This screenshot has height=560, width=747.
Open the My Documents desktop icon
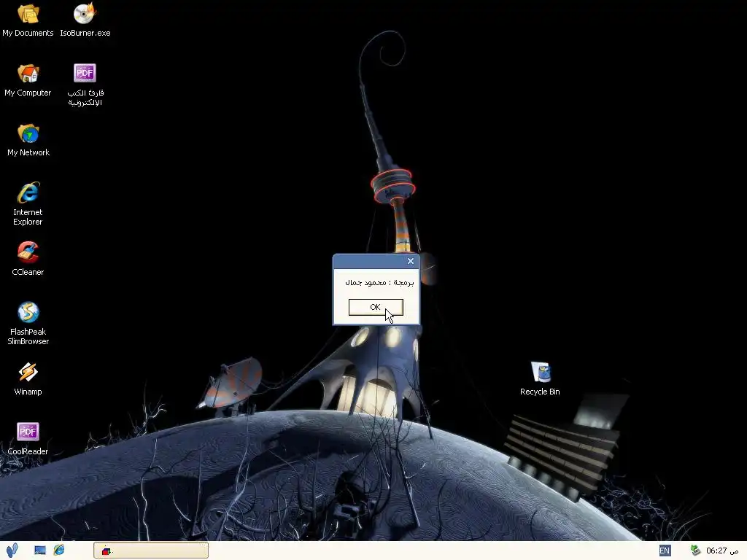click(28, 20)
